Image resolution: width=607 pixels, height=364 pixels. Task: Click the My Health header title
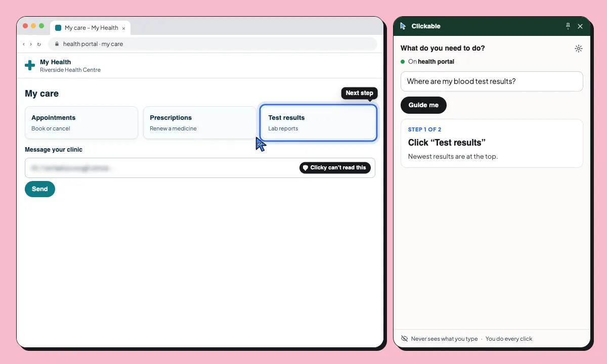[56, 62]
